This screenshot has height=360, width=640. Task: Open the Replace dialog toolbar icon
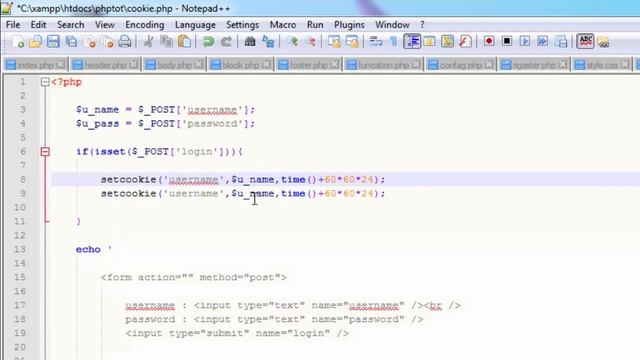pyautogui.click(x=268, y=42)
